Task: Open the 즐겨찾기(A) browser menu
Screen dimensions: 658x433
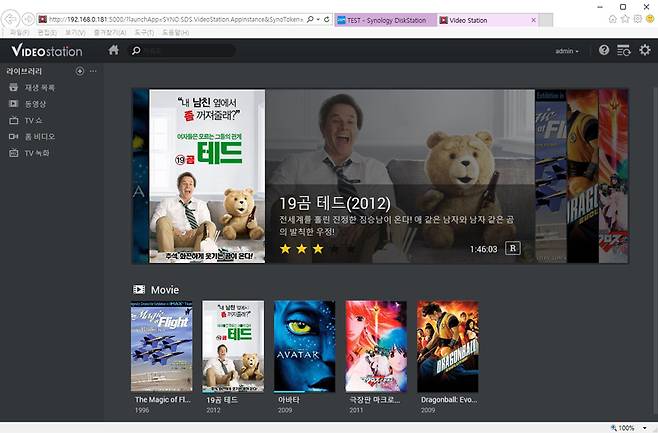Action: (110, 32)
